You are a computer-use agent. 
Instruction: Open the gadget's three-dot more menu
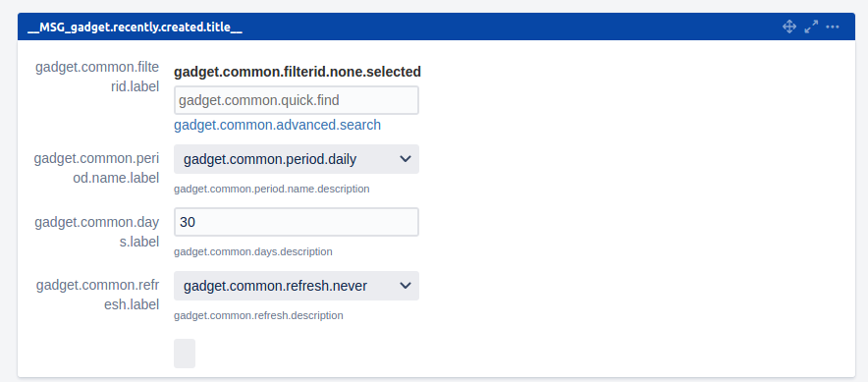point(833,27)
